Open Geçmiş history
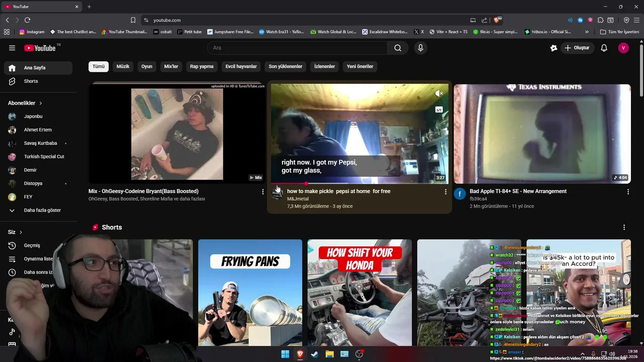This screenshot has width=644, height=362. (x=38, y=245)
